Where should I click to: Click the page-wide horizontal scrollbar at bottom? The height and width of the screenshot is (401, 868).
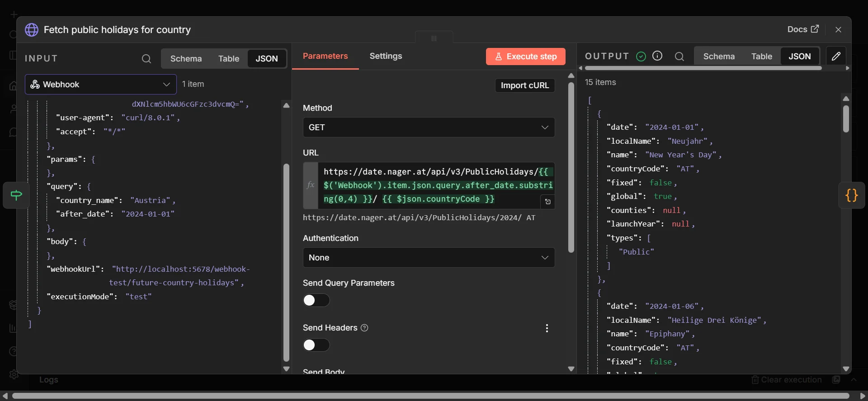coord(430,396)
